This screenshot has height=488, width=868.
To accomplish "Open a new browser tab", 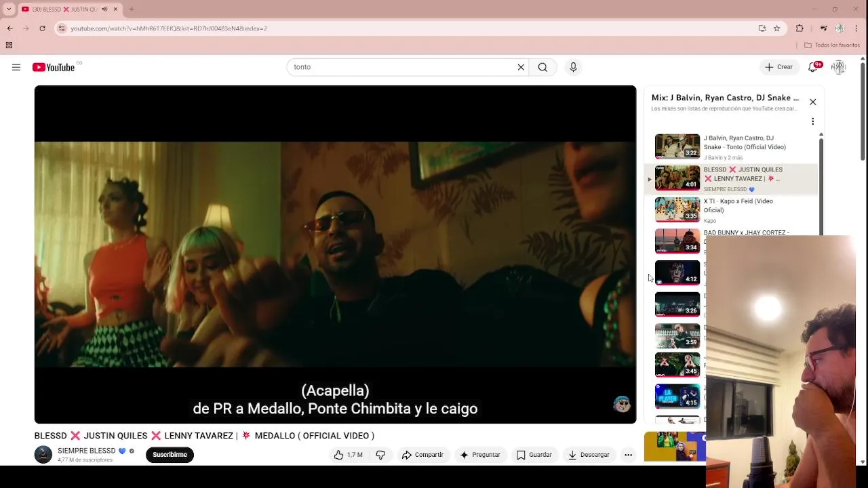I will (132, 9).
